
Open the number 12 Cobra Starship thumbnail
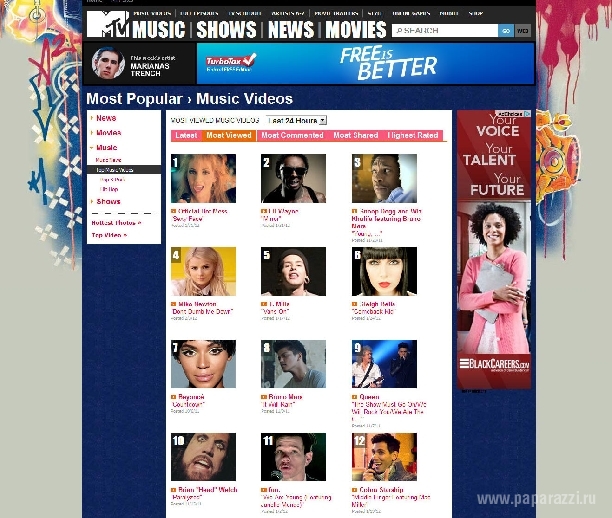coord(384,457)
